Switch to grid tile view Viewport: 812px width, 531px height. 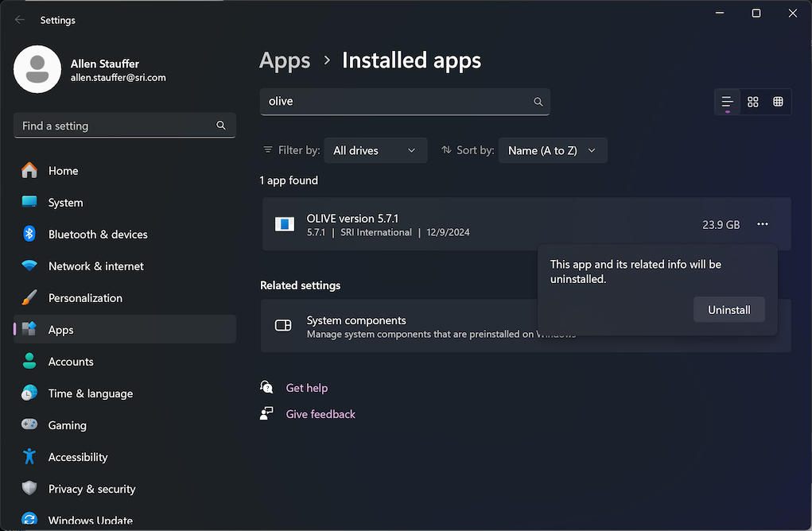point(752,102)
